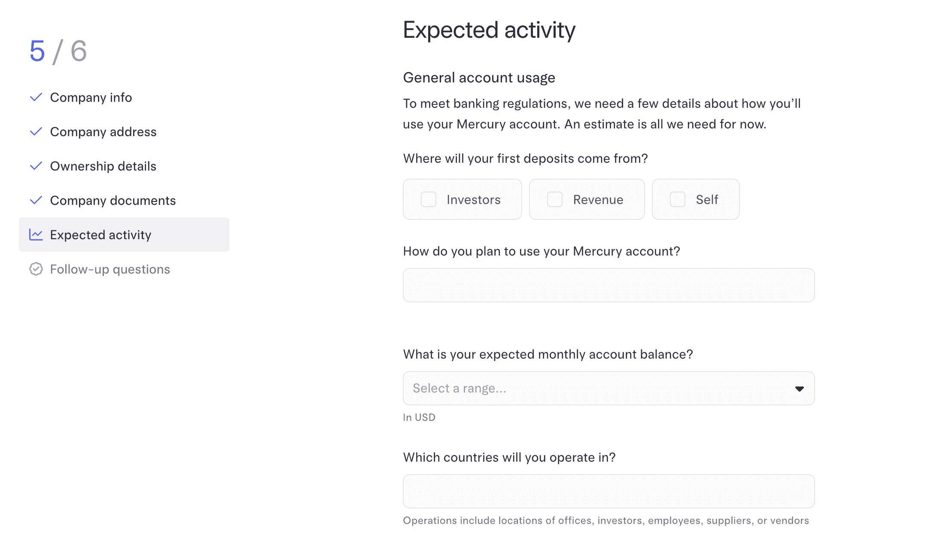The width and height of the screenshot is (931, 560).
Task: Tick the Investors checkbox
Action: [429, 200]
